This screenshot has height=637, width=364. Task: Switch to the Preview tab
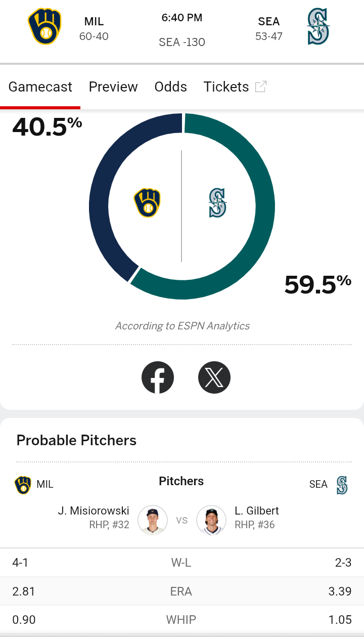[x=113, y=87]
